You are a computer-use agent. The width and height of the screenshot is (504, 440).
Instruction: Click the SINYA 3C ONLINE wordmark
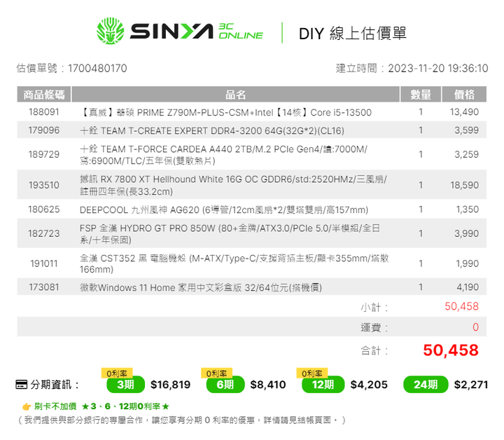[197, 32]
